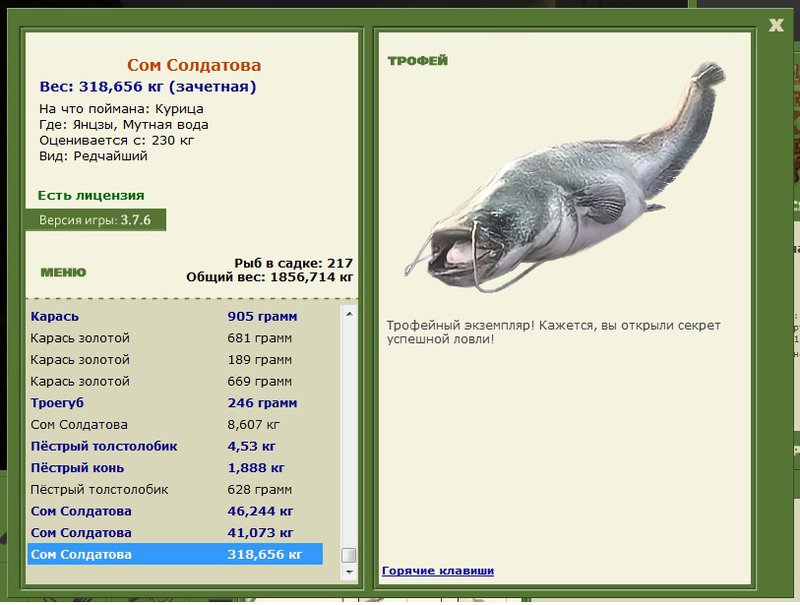800x605 pixels.
Task: Click the Сом Солдатова title heading
Action: coord(194,65)
